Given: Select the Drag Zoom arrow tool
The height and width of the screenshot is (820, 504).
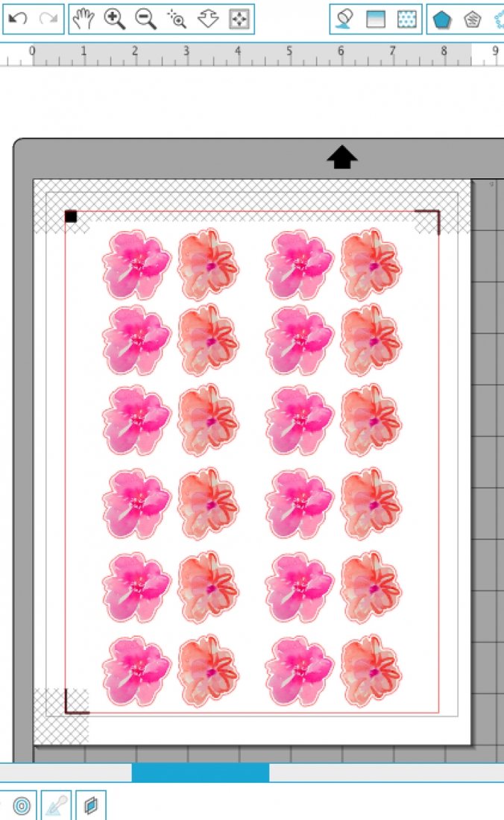Looking at the screenshot, I should (x=208, y=19).
